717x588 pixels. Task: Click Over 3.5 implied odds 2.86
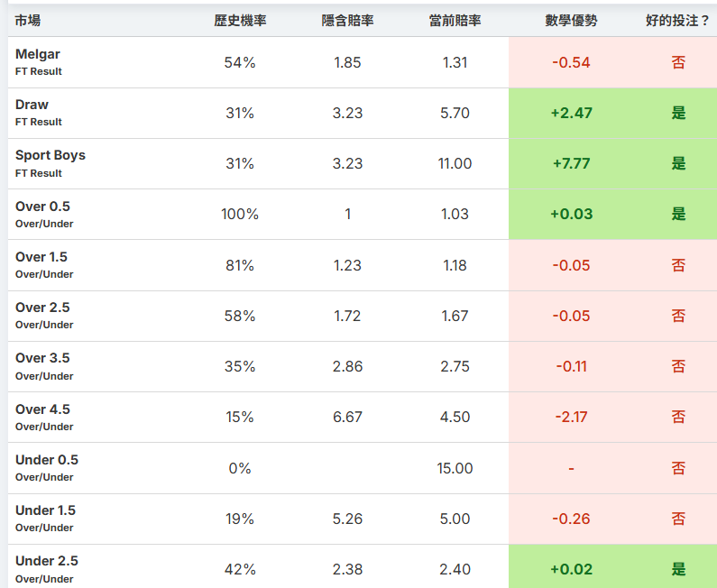point(347,366)
